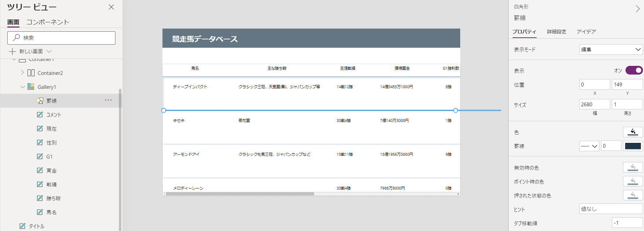This screenshot has width=644, height=231.
Task: Click the Gallery1 gallery icon
Action: point(31,87)
